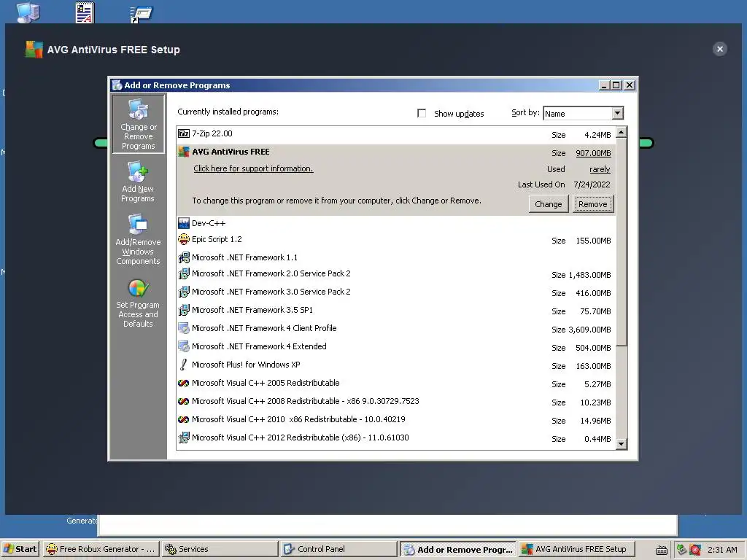Click the .NET Framework 3.5 SP1 icon

pyautogui.click(x=183, y=310)
